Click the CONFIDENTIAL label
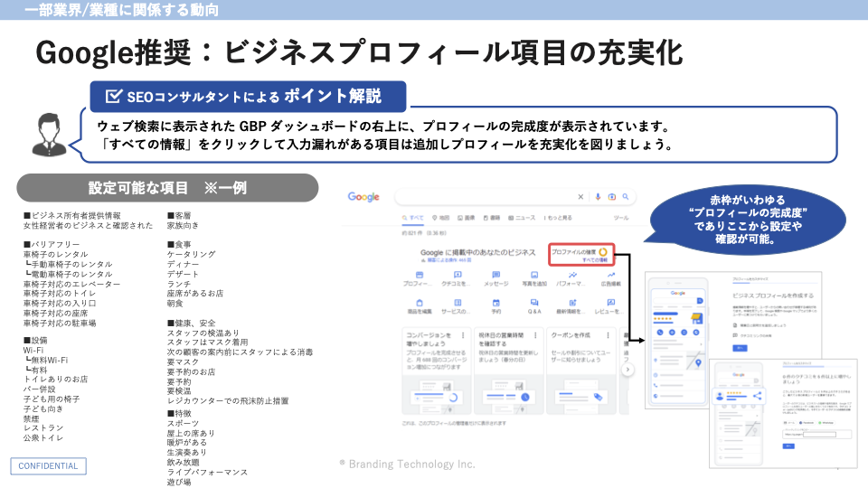Screen dimensions: 868x488 (48, 466)
